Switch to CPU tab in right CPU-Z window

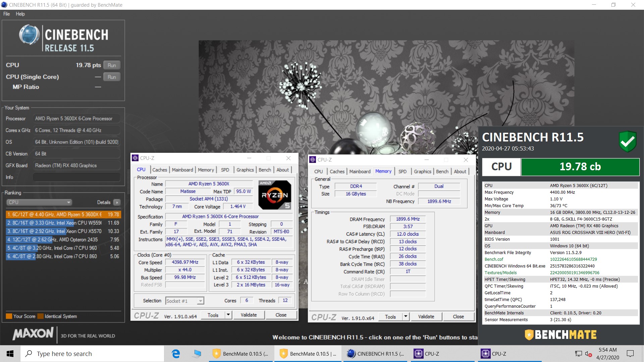pos(318,172)
